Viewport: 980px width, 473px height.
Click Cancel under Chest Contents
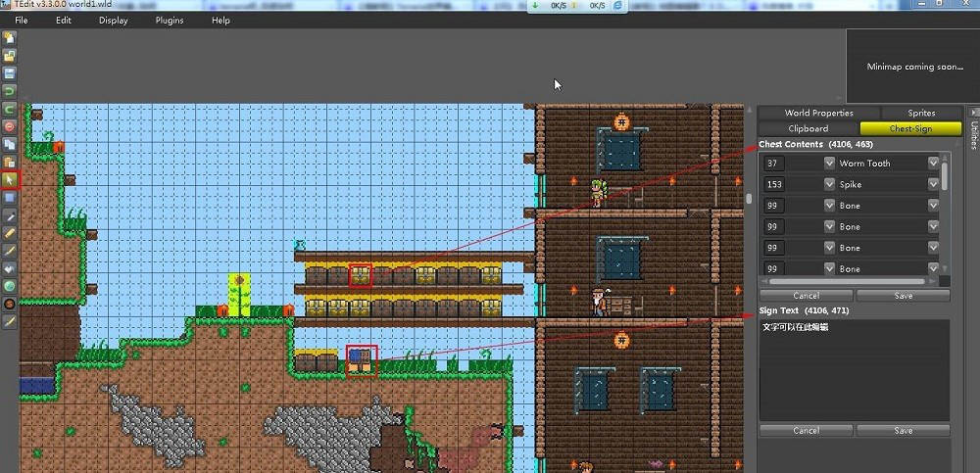coord(807,296)
